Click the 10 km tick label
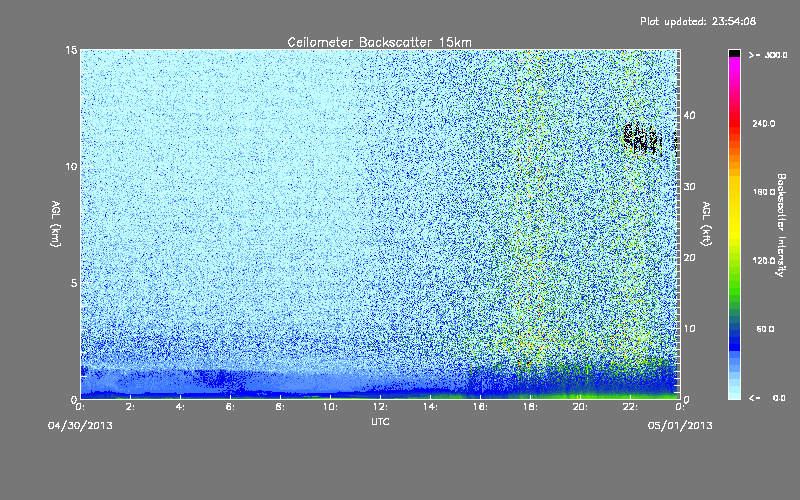This screenshot has height=500, width=800. coord(71,166)
